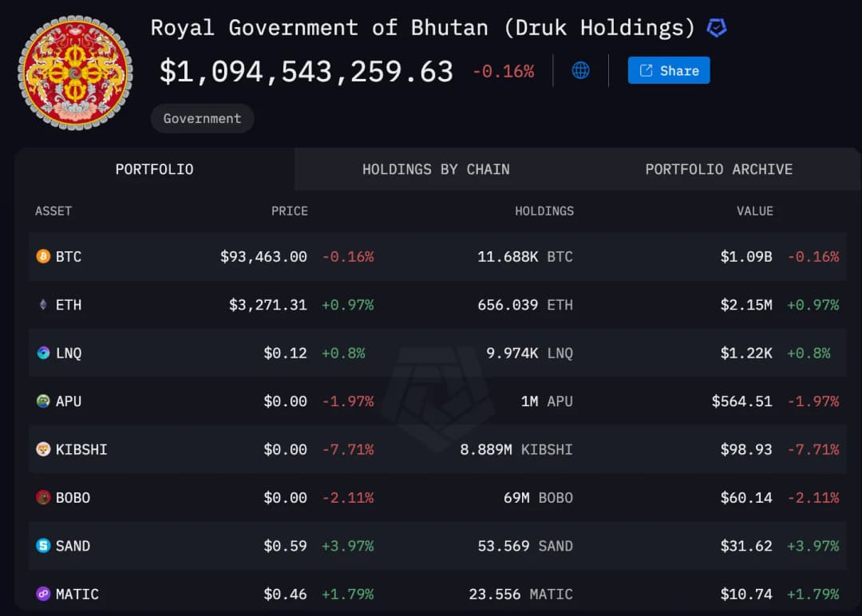Sort by the Asset column header

[x=53, y=211]
